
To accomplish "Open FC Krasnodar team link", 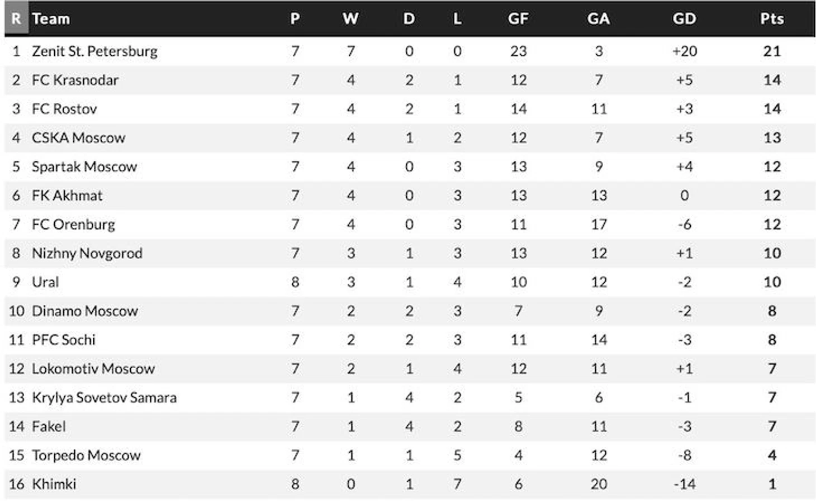I will [x=75, y=80].
